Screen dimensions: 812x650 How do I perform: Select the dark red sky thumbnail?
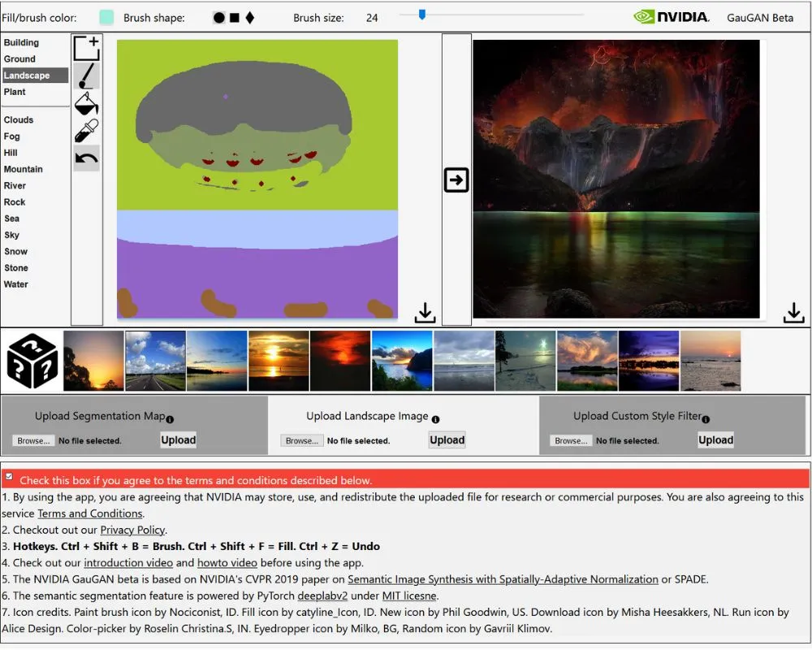pos(340,361)
